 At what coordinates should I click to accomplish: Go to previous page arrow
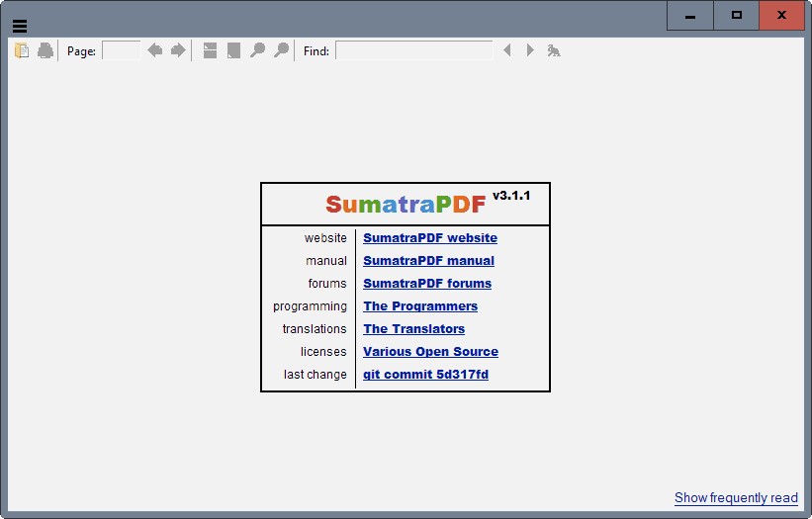coord(155,50)
